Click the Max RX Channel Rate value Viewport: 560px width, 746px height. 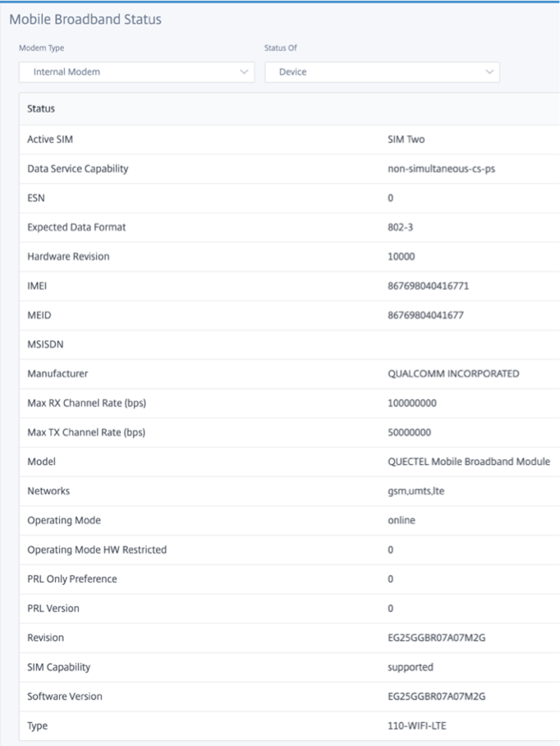click(411, 403)
